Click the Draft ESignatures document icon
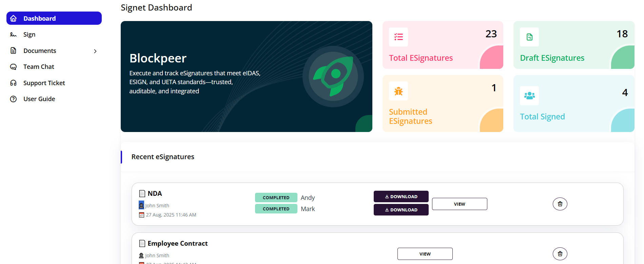Viewport: 644px width, 264px height. 529,37
